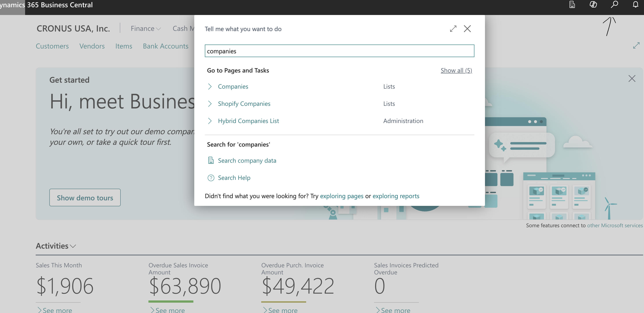Screen dimensions: 644x313
Task: Click the Search company data building icon
Action: [211, 160]
